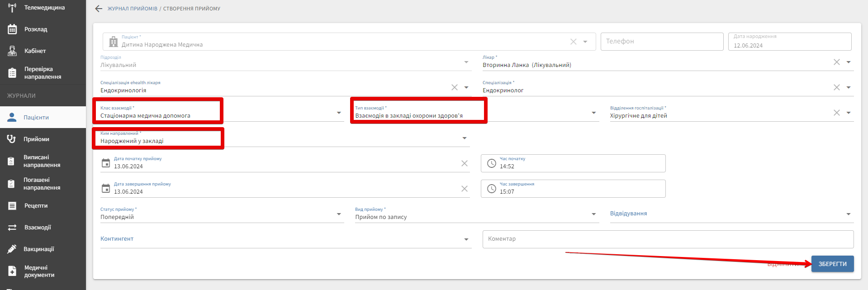Click the clock icon in Час завершення
Viewport: 868px width, 290px height.
[x=492, y=189]
